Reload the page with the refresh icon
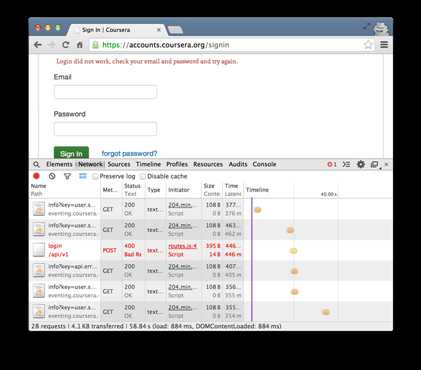 coord(66,45)
